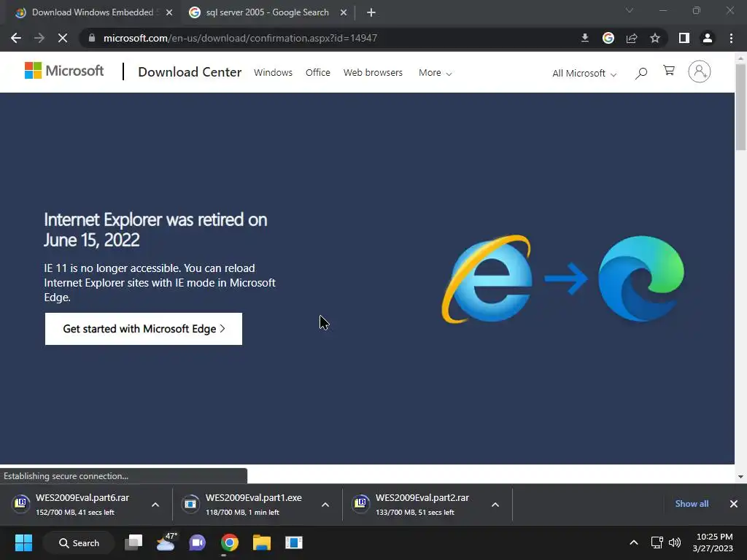The width and height of the screenshot is (747, 560).
Task: Open the Chrome side panel
Action: 684,38
